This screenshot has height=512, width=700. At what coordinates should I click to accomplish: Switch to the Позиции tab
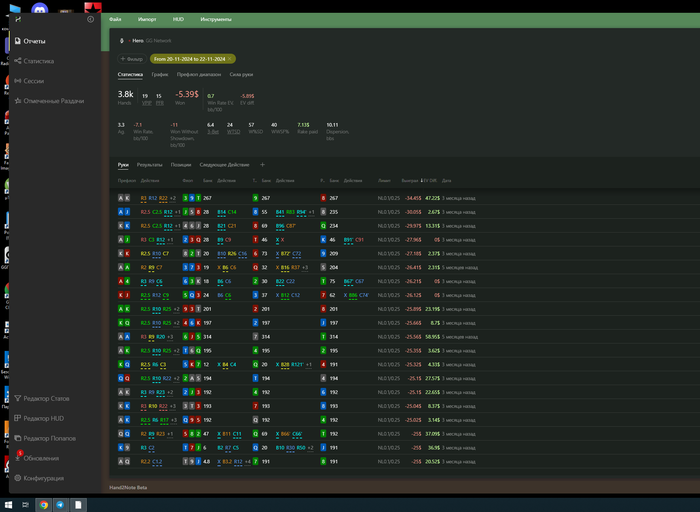coord(181,165)
